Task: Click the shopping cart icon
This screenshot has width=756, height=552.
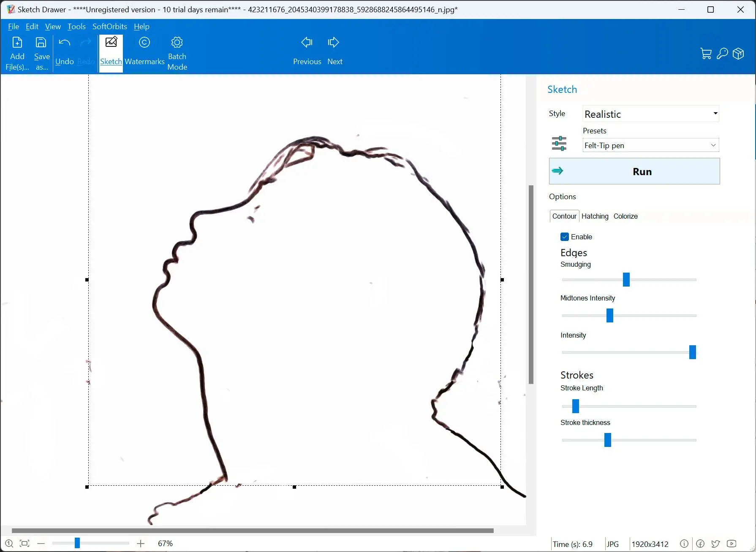Action: click(x=706, y=54)
